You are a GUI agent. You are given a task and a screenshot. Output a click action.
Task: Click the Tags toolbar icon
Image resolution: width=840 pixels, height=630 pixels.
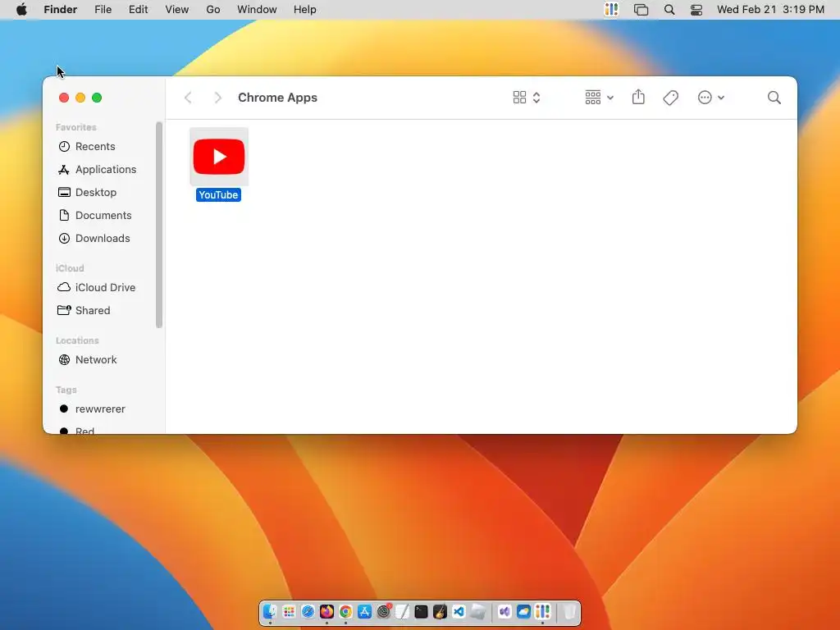pos(671,98)
